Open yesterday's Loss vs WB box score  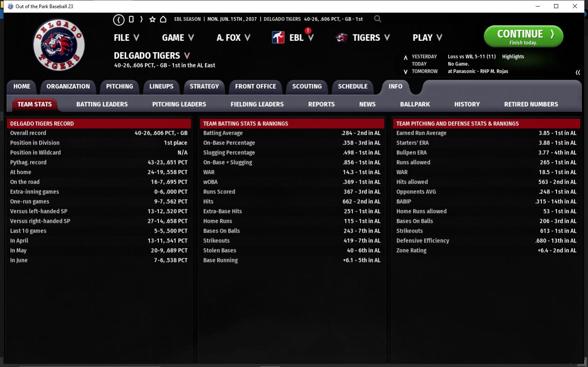click(x=472, y=57)
